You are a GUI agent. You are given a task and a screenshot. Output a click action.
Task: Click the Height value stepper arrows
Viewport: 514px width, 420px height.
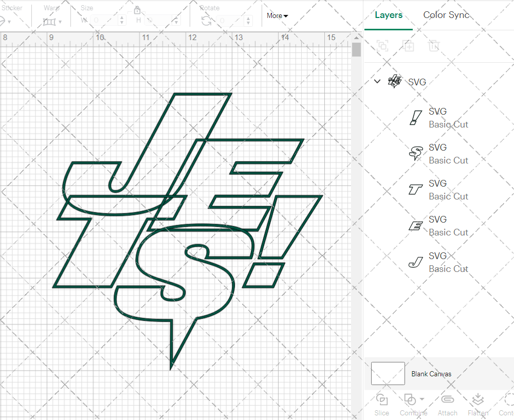pyautogui.click(x=176, y=21)
